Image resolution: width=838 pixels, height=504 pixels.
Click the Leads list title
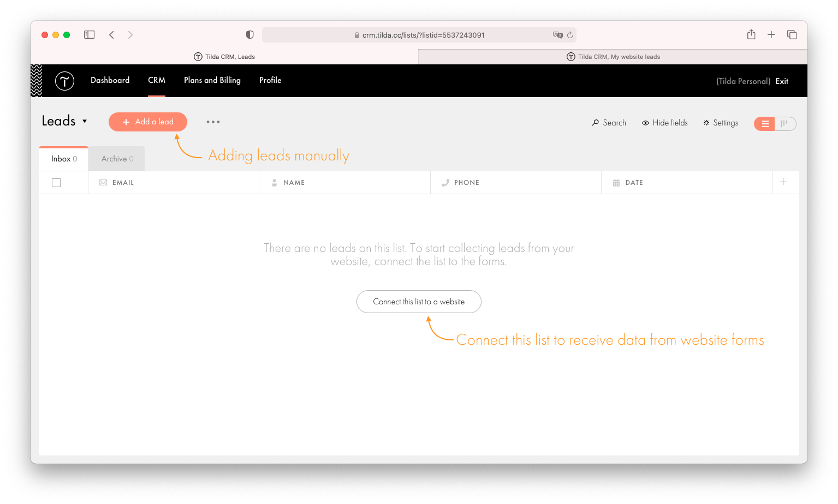coord(58,121)
